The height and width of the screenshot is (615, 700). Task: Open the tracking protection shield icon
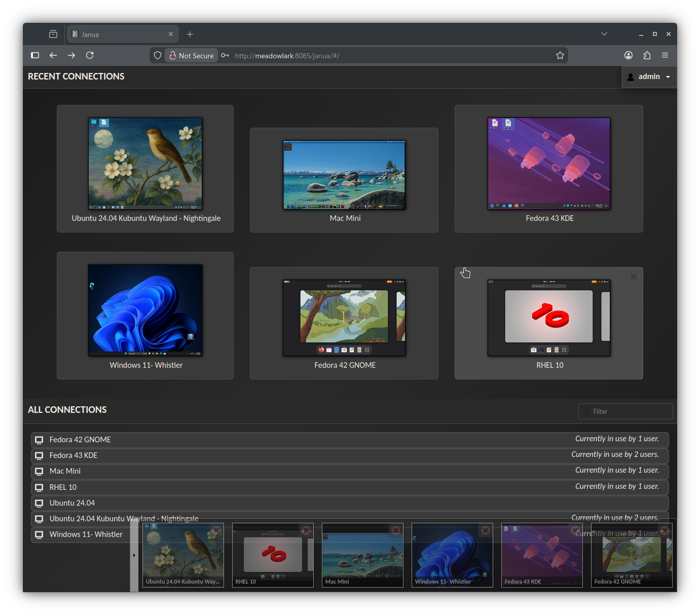(158, 55)
